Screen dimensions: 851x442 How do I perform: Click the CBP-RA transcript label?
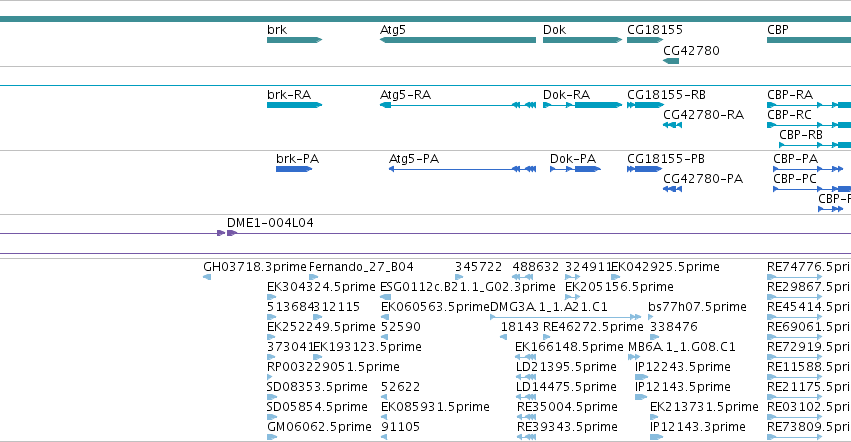coord(790,94)
